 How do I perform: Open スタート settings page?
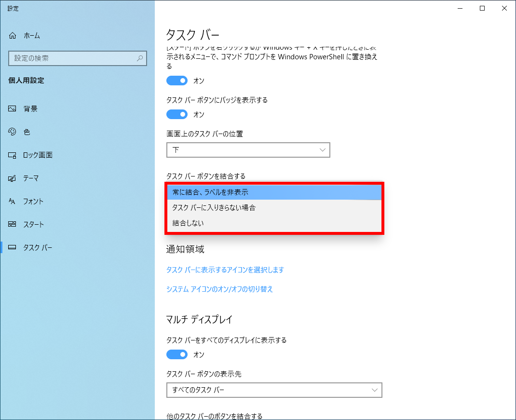(x=77, y=224)
